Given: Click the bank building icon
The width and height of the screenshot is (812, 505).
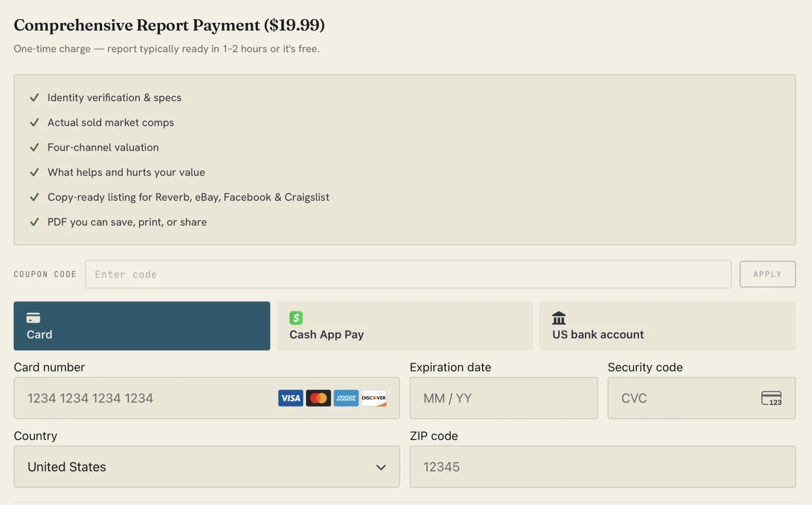Looking at the screenshot, I should click(559, 318).
